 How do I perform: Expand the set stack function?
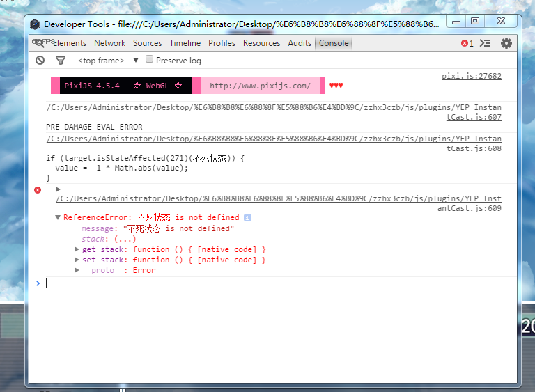(77, 260)
